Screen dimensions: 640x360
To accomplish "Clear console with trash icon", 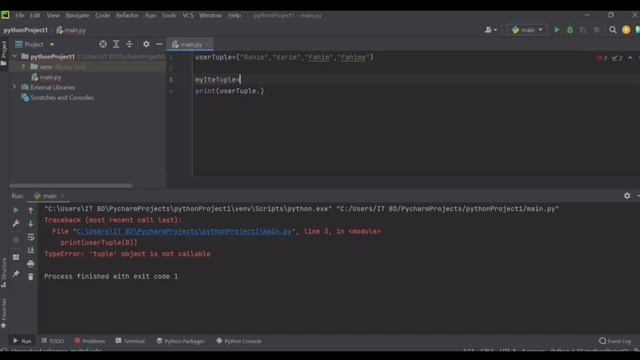I will [31, 277].
